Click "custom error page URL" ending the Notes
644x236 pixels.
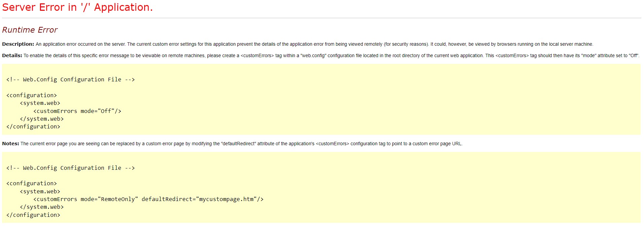coord(437,144)
